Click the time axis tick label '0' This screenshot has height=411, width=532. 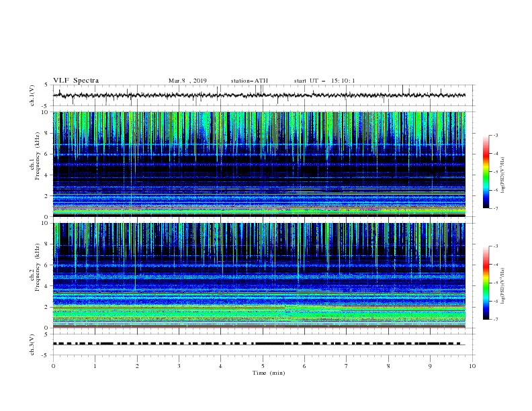[x=53, y=366]
